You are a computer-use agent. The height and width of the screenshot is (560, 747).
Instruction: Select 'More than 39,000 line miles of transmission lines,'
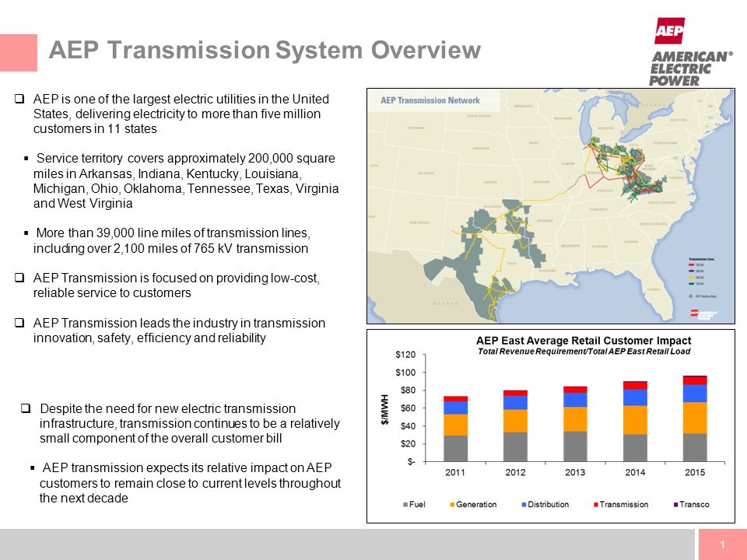coord(174,233)
